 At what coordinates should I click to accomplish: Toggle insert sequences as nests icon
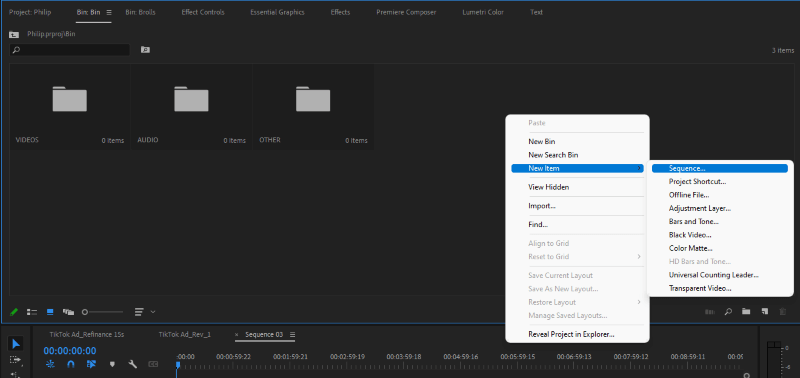51,364
